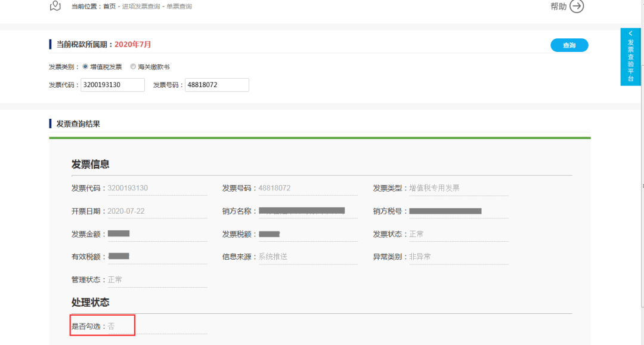
Task: Click the 查询 button
Action: [569, 45]
